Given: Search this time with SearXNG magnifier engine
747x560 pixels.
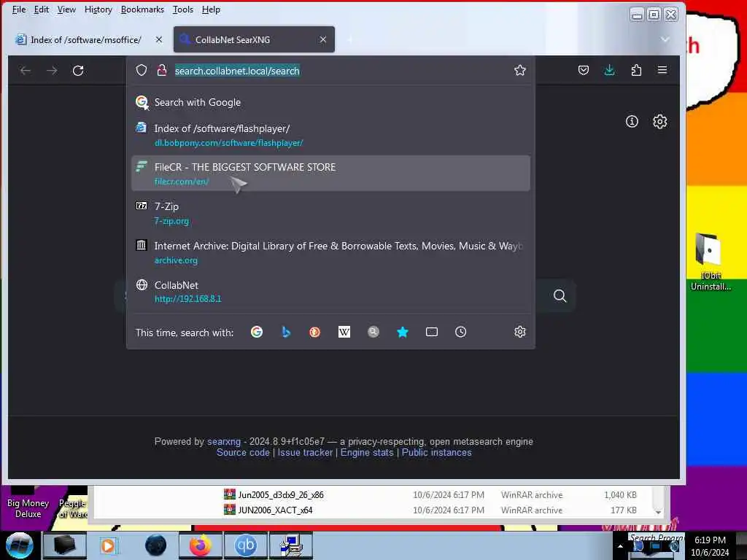Looking at the screenshot, I should pyautogui.click(x=373, y=332).
